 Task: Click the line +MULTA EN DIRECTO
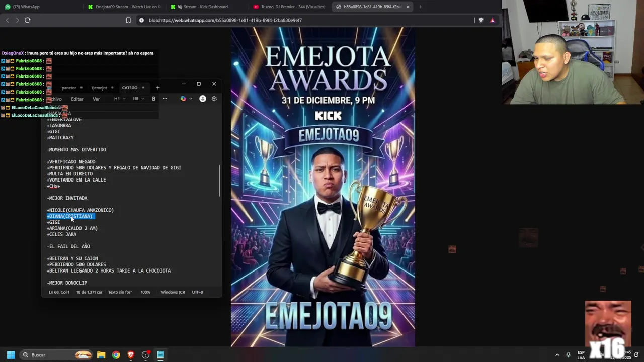tap(70, 174)
